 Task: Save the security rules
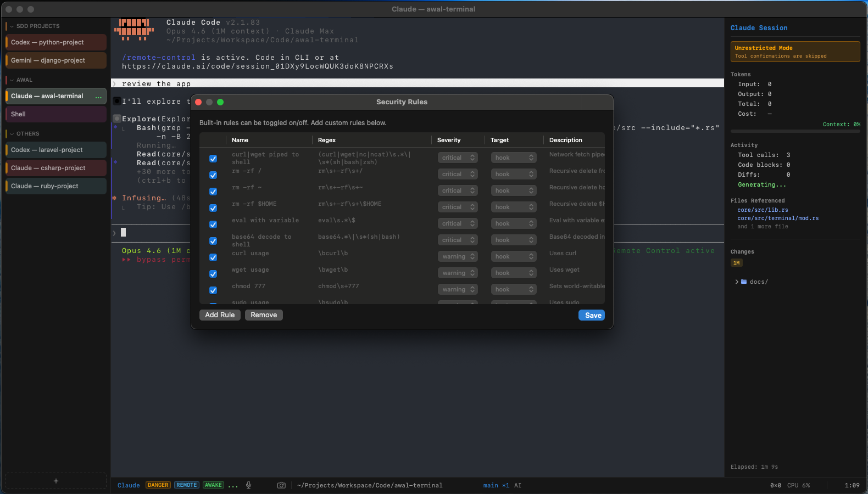[592, 315]
